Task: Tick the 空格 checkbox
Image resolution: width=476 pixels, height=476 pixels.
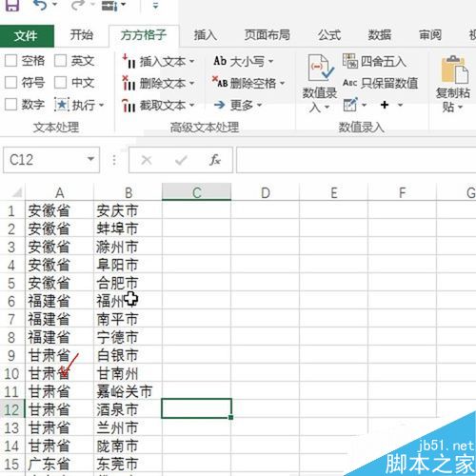Action: click(10, 61)
